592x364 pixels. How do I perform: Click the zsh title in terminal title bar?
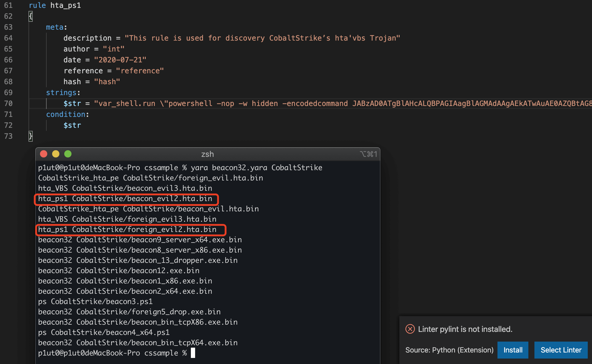click(x=208, y=154)
